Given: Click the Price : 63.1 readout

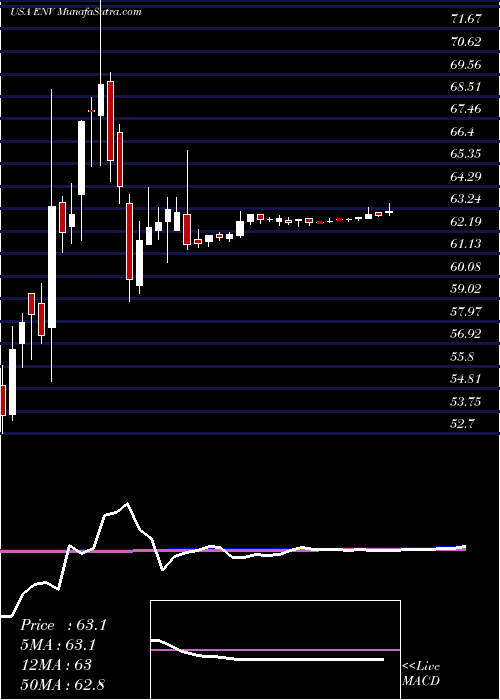Looking at the screenshot, I should click(x=63, y=625).
